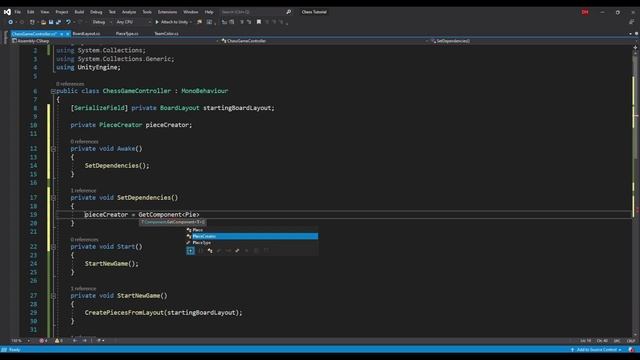
Task: Open the Project menu
Action: 62,12
